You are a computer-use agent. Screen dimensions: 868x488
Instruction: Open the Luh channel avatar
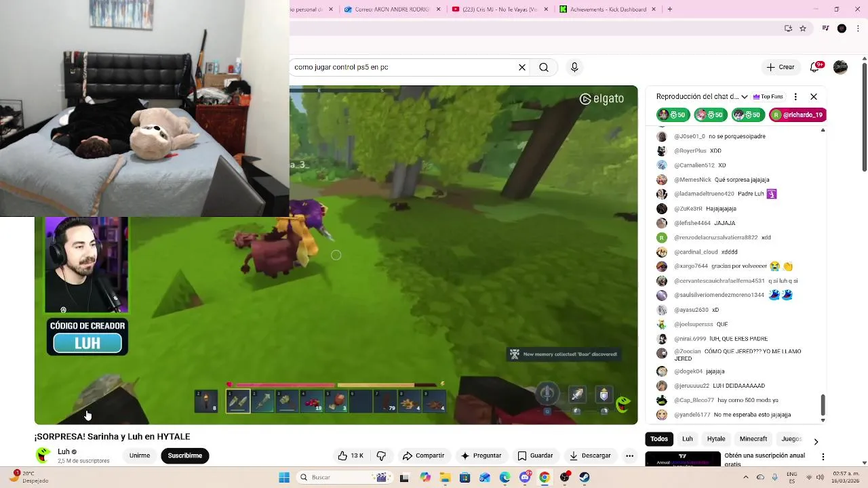tap(43, 455)
